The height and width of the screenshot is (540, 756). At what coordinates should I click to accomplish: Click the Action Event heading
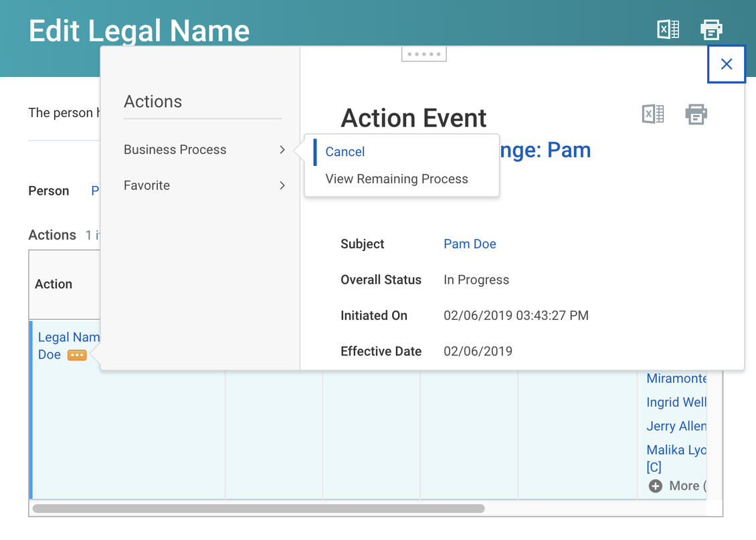point(413,118)
